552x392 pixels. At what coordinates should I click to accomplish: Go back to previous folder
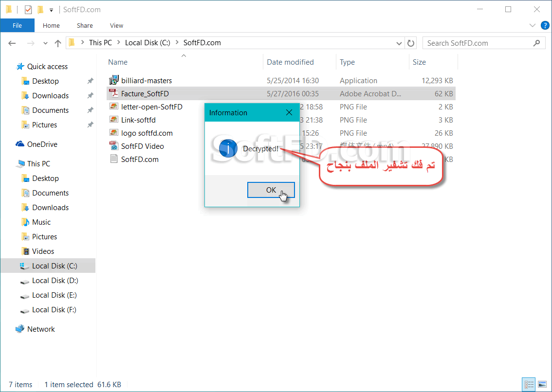pyautogui.click(x=12, y=43)
